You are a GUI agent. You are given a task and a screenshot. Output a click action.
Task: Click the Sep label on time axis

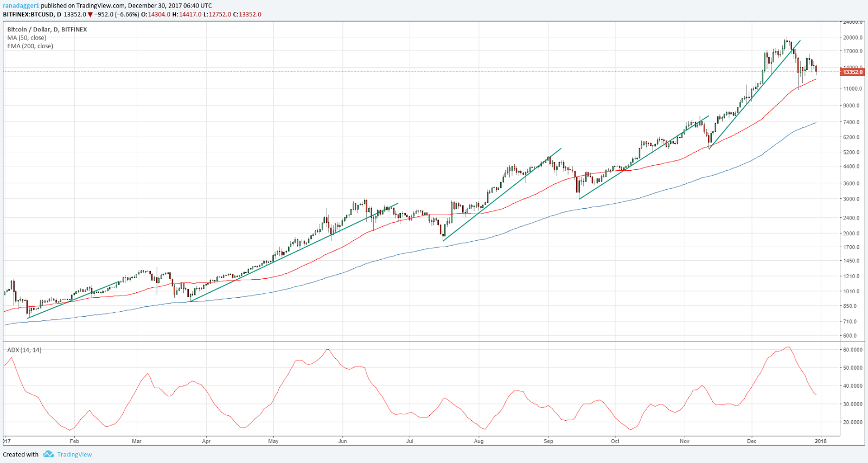[x=548, y=441]
